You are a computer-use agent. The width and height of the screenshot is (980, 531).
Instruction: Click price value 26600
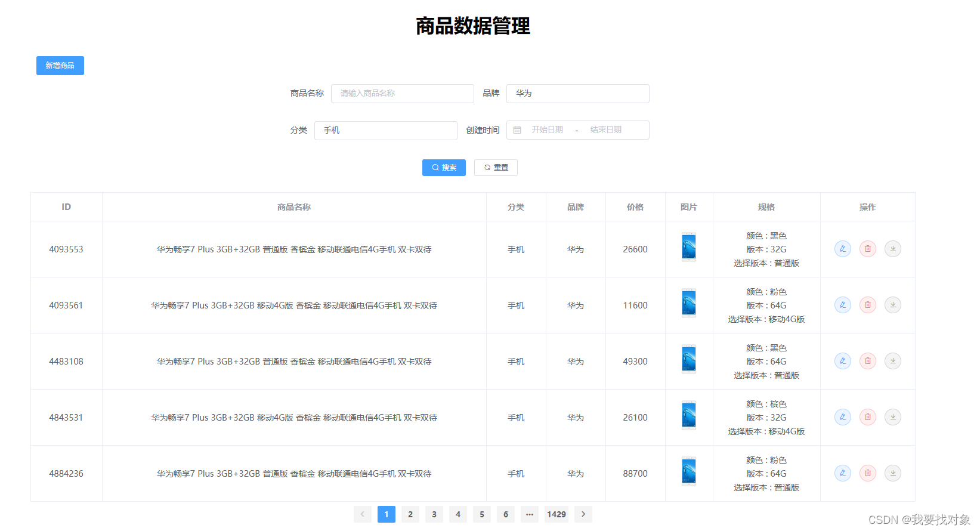(x=635, y=249)
